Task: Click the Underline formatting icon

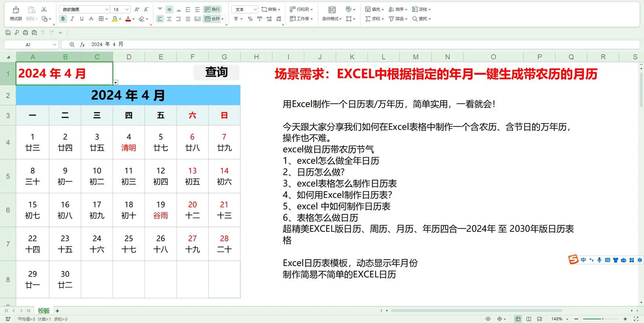Action: coord(82,19)
